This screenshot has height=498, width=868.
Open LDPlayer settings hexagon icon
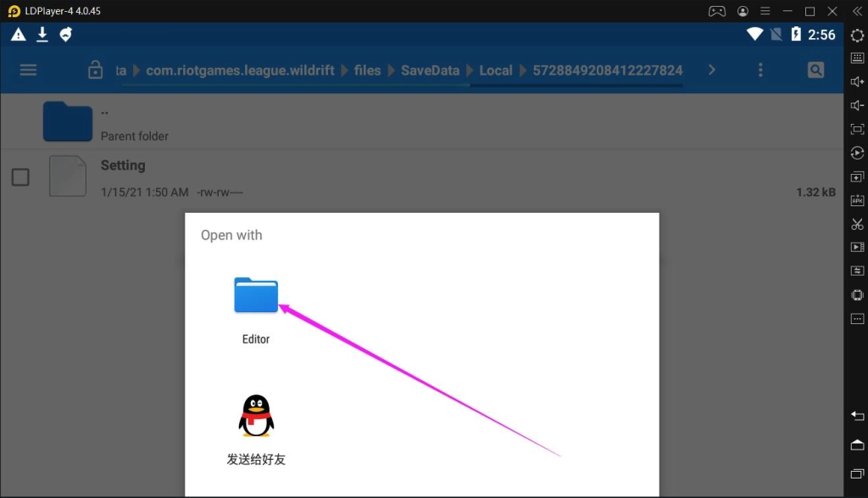point(857,36)
